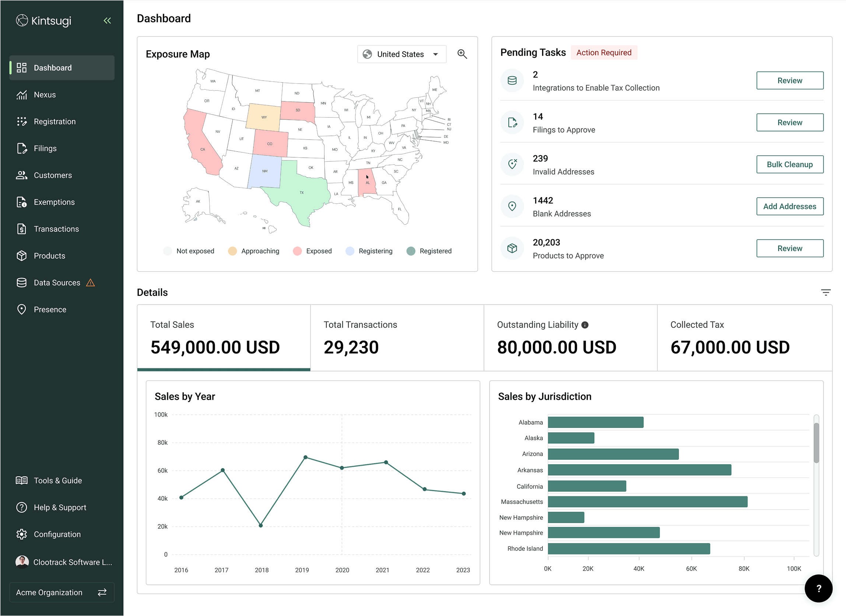The width and height of the screenshot is (846, 616).
Task: Collapse the sidebar with the chevron
Action: pos(107,21)
